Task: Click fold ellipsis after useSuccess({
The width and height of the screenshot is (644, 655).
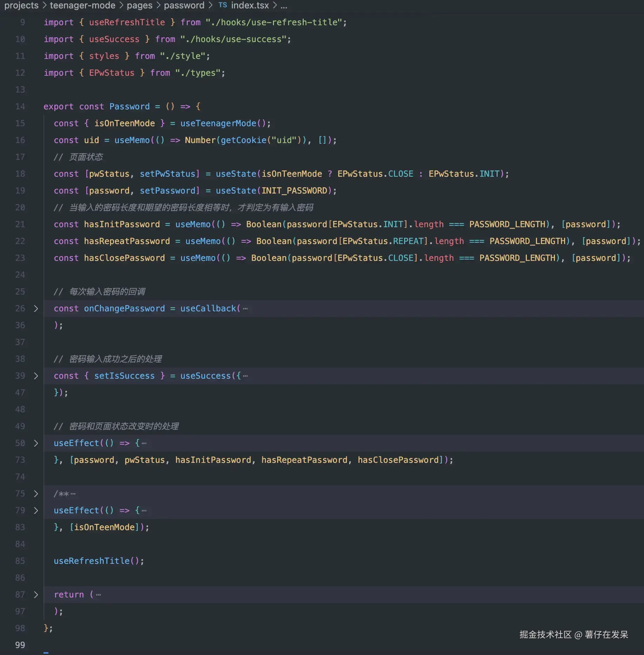Action: point(245,376)
